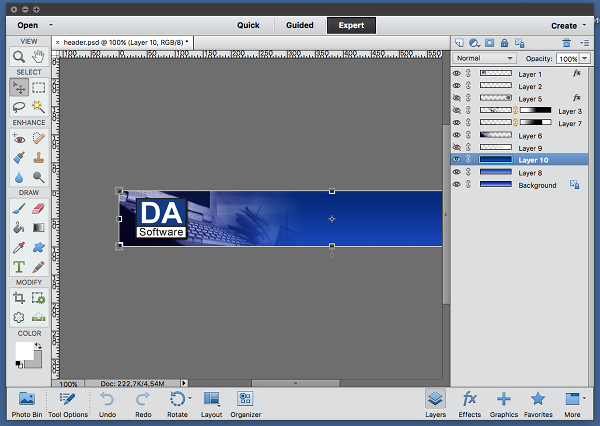The width and height of the screenshot is (600, 426).
Task: Hide Layer 10 visibility eye
Action: 457,159
